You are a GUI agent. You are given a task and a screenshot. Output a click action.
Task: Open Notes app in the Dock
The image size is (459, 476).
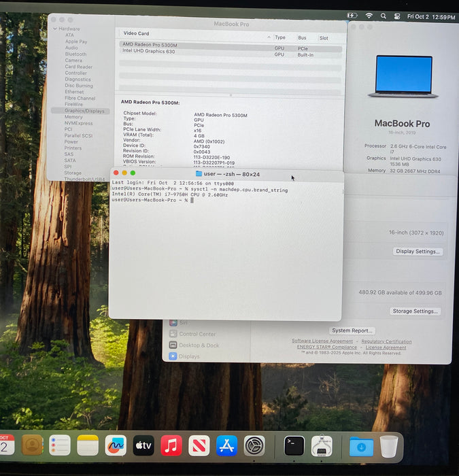click(88, 445)
